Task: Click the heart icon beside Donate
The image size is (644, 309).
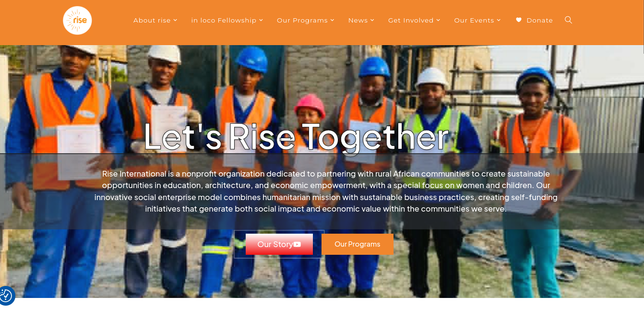Action: coord(519,20)
